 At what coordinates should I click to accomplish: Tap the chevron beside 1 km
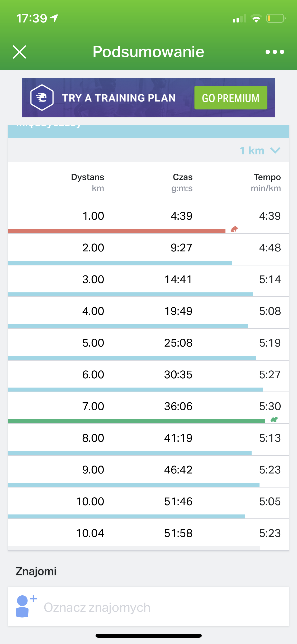pyautogui.click(x=275, y=150)
